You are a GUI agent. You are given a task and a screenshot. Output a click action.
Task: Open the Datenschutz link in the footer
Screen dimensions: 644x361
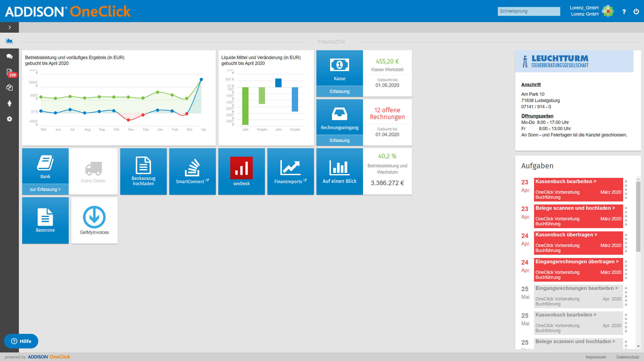pos(628,357)
